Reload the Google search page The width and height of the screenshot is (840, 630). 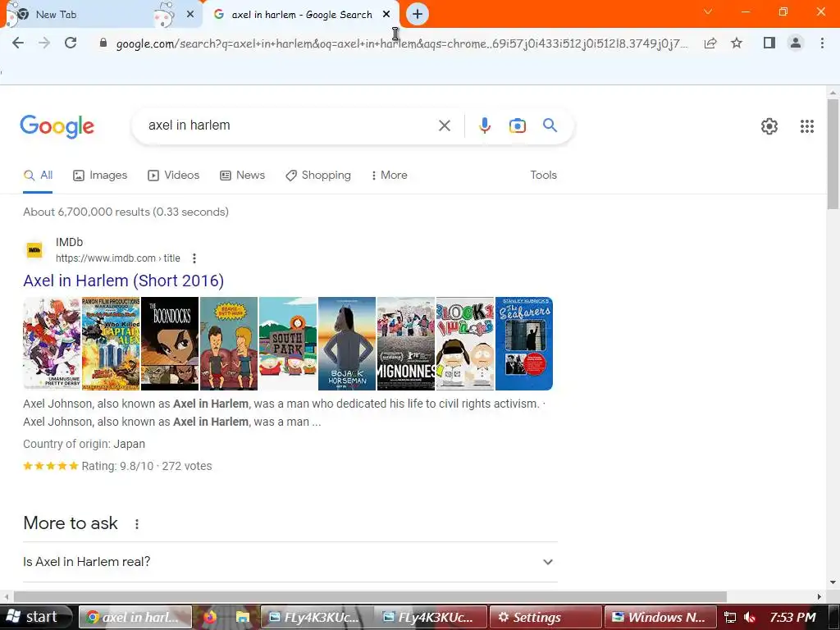click(71, 43)
